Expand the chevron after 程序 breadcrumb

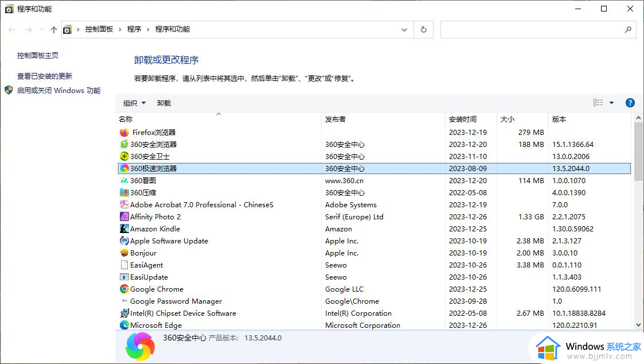[148, 30]
